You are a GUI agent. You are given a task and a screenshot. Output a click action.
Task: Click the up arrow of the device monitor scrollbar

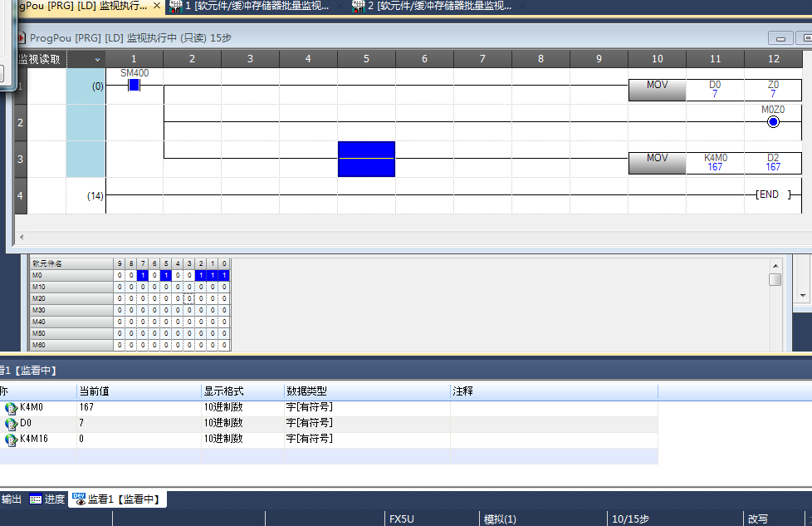(x=775, y=264)
